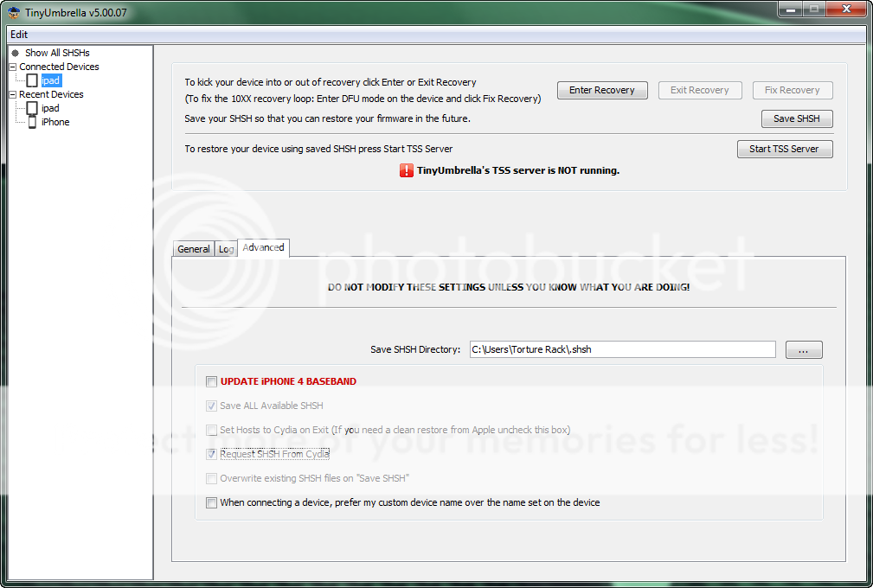The height and width of the screenshot is (588, 873).
Task: Close the TinyUmbrella window
Action: [846, 9]
